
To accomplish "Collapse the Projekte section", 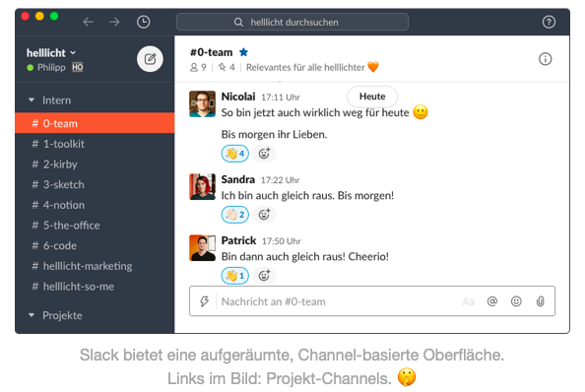I will pyautogui.click(x=32, y=315).
